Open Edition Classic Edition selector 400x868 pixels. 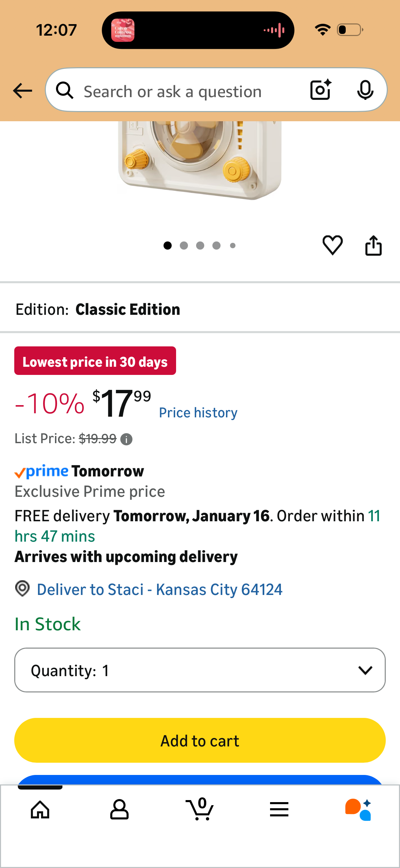[200, 309]
